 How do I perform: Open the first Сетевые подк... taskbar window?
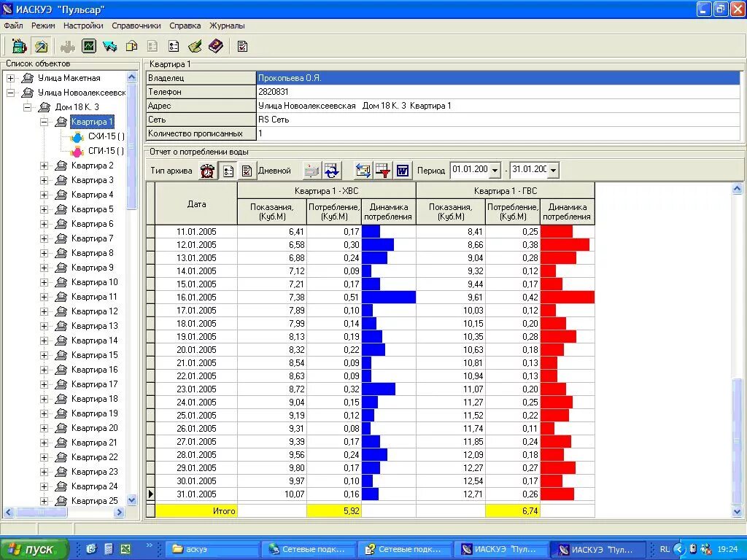pyautogui.click(x=309, y=549)
